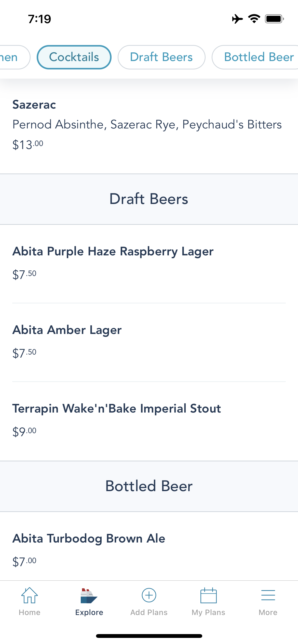Viewport: 298px width, 644px height.
Task: Tap the Wi-Fi status icon
Action: pyautogui.click(x=254, y=19)
